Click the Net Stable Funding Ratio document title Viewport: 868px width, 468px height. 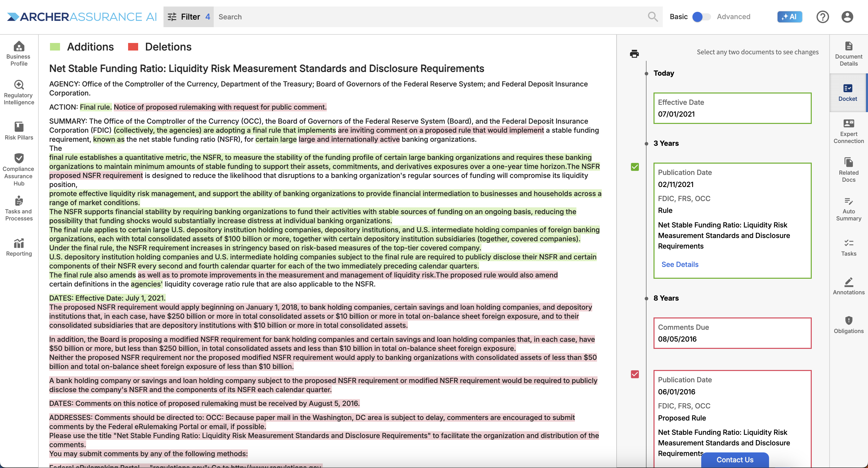point(266,68)
